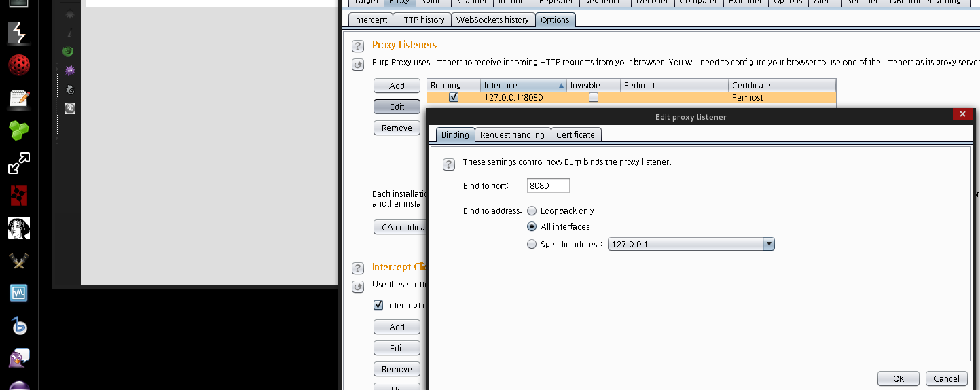Screen dimensions: 980x390
Task: Click the Redirect column header
Action: [674, 86]
